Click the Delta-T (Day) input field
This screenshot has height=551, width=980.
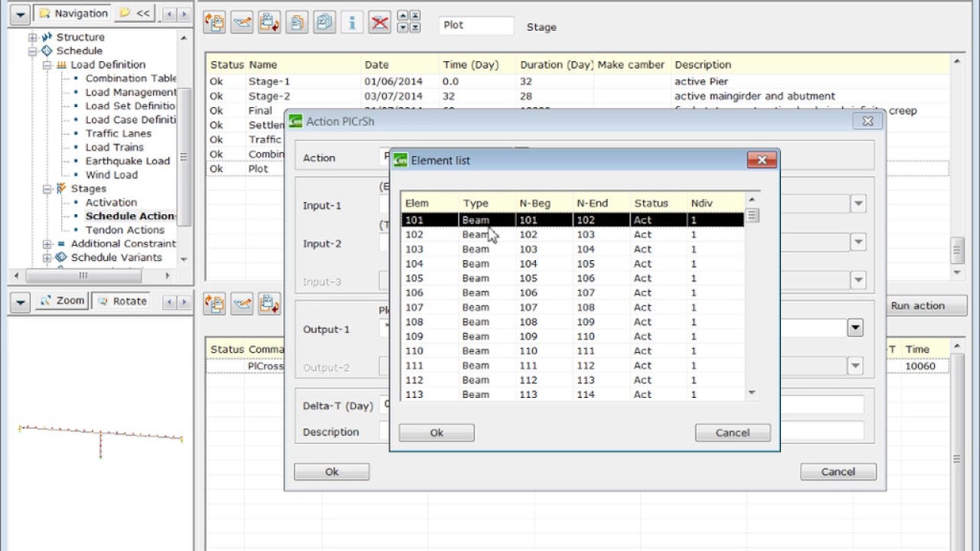pyautogui.click(x=622, y=405)
